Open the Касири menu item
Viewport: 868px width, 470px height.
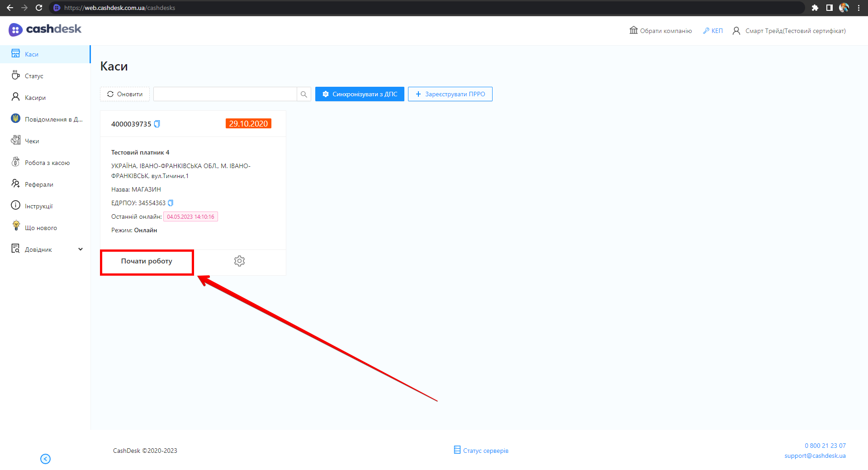point(35,98)
